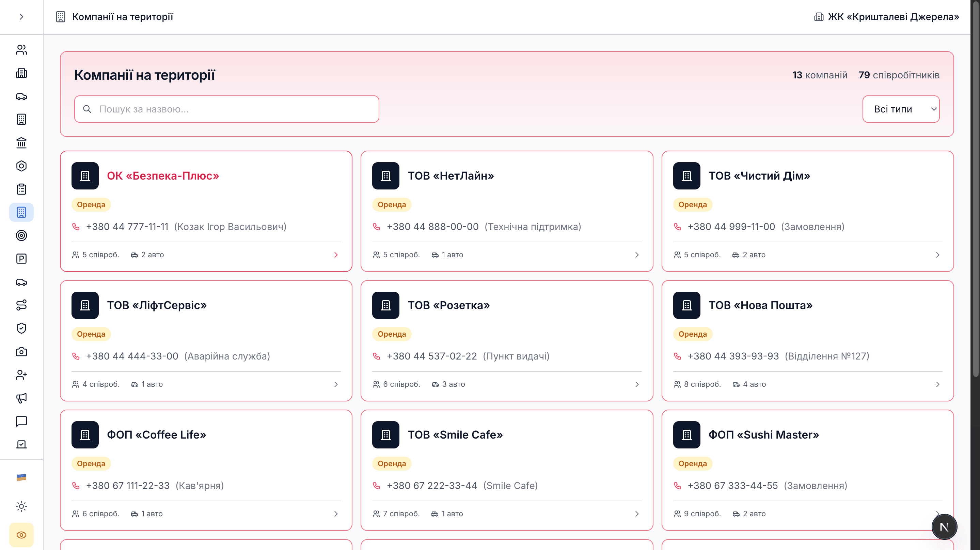
Task: Click phone number +380 44 777-11-11
Action: [127, 227]
